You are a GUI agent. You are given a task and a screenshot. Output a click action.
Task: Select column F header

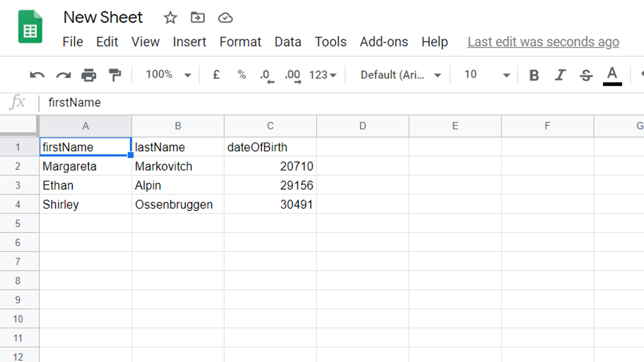548,126
